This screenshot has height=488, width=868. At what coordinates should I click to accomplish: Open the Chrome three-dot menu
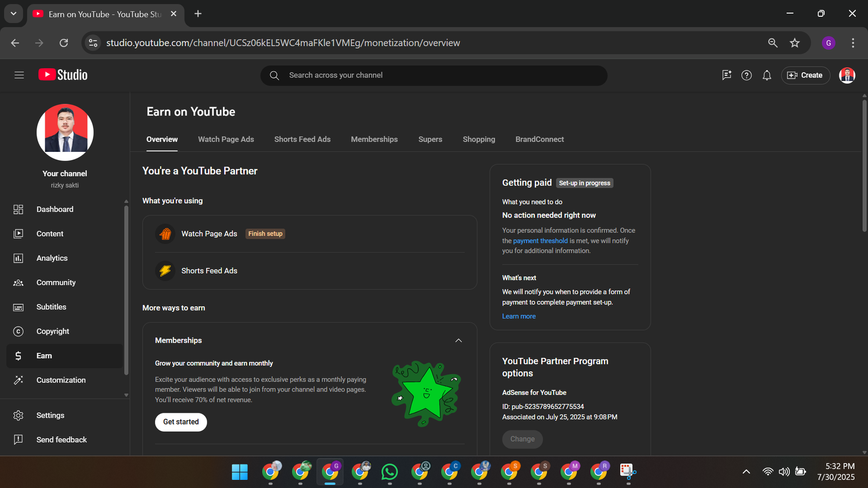coord(853,43)
